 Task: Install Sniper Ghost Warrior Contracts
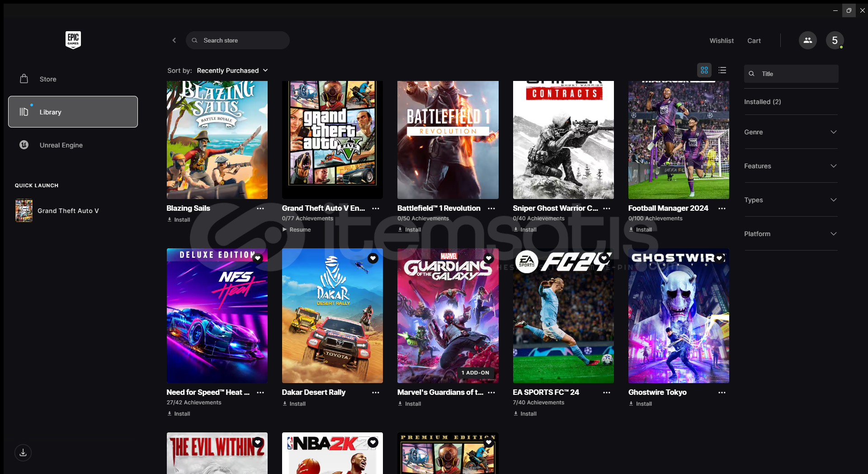click(525, 230)
